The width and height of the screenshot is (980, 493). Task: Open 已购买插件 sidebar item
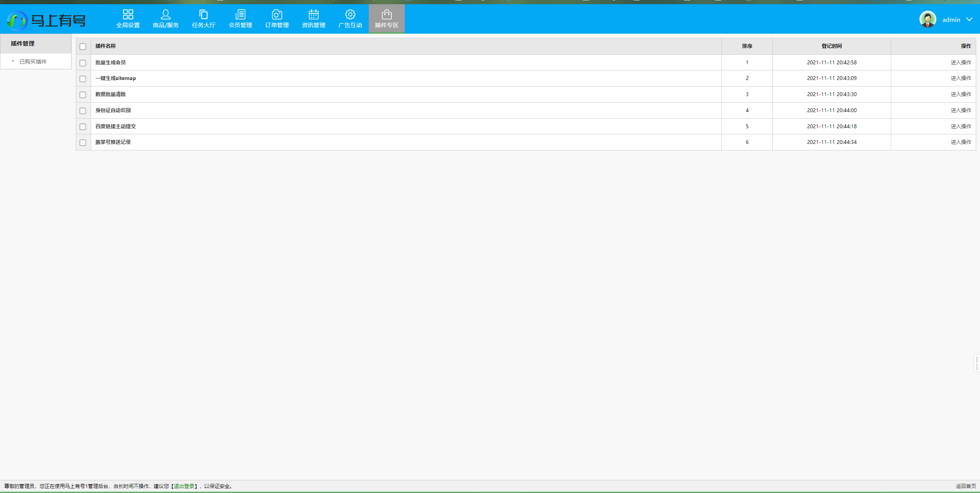(33, 62)
